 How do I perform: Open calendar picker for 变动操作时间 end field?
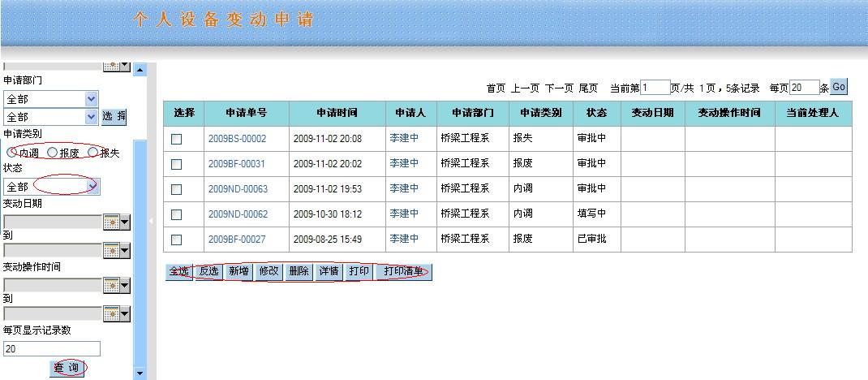[x=116, y=314]
